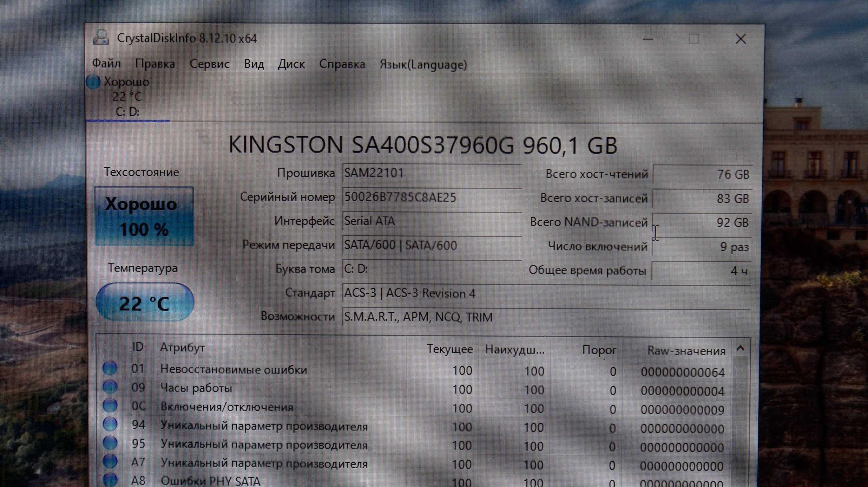This screenshot has height=487, width=868.
Task: Click raw value 000000000004
Action: tap(683, 391)
